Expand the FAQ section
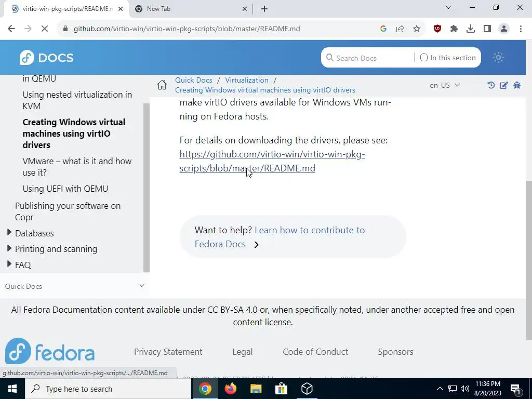This screenshot has height=399, width=532. [9, 264]
